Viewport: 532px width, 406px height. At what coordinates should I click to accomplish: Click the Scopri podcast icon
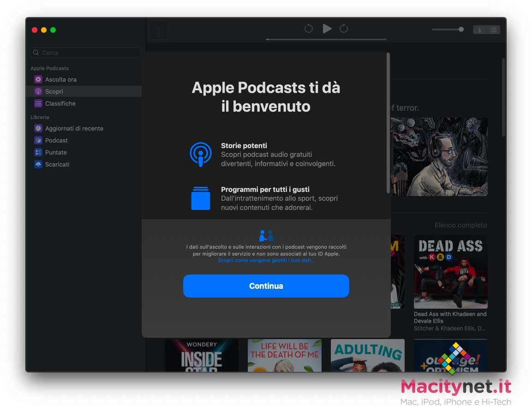tap(38, 91)
